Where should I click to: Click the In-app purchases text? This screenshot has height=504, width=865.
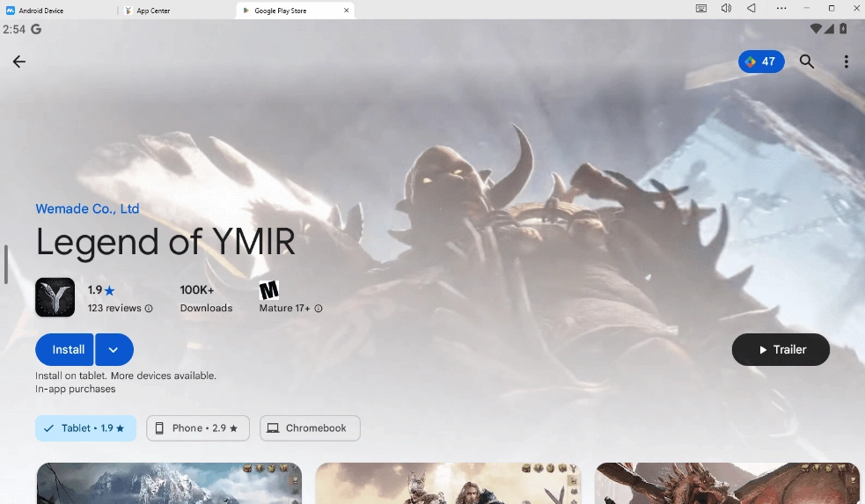pyautogui.click(x=76, y=390)
